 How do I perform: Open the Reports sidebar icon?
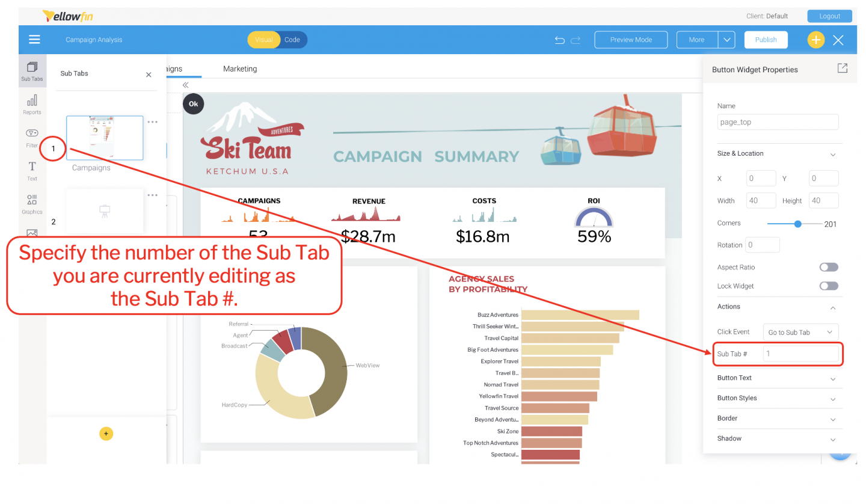(x=32, y=104)
